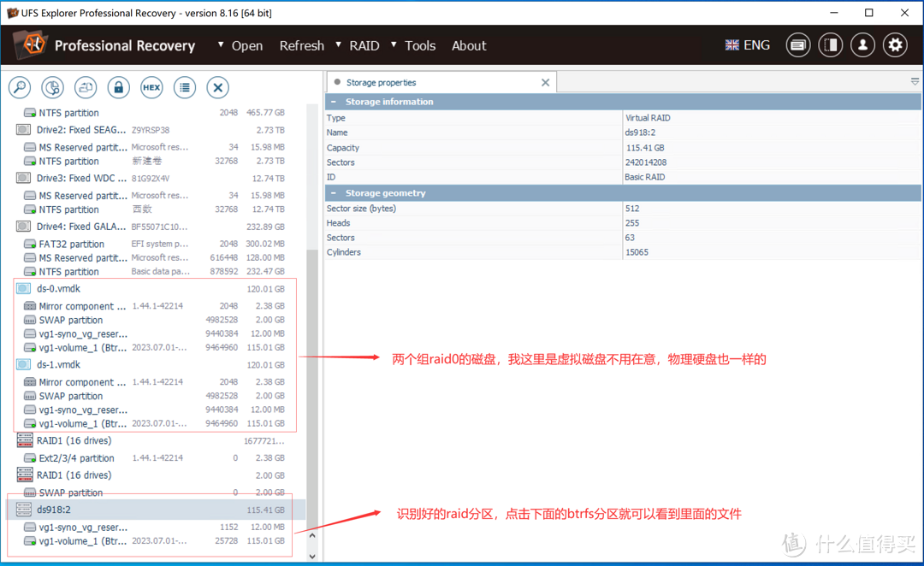Select NTFS partition 232.47 GB row
The height and width of the screenshot is (566, 924).
pyautogui.click(x=156, y=272)
